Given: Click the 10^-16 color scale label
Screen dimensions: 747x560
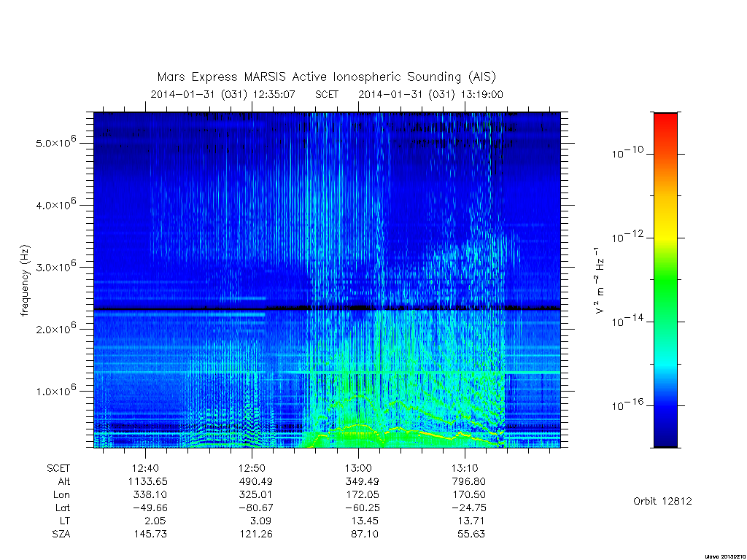Looking at the screenshot, I should click(627, 405).
